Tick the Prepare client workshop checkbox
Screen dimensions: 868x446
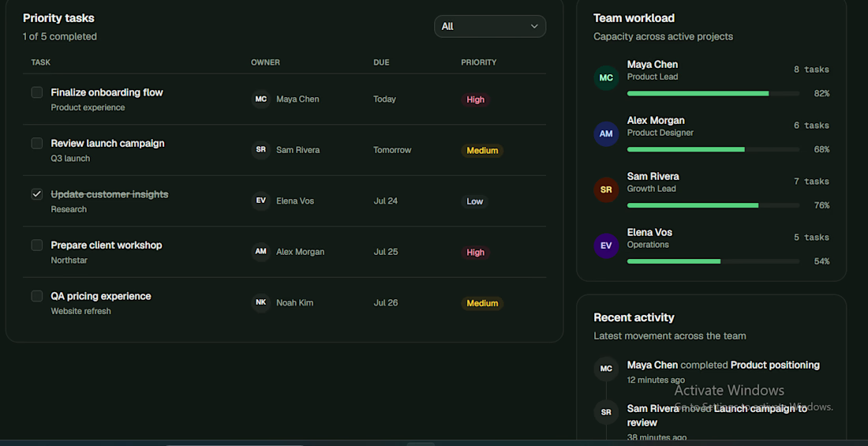[36, 245]
